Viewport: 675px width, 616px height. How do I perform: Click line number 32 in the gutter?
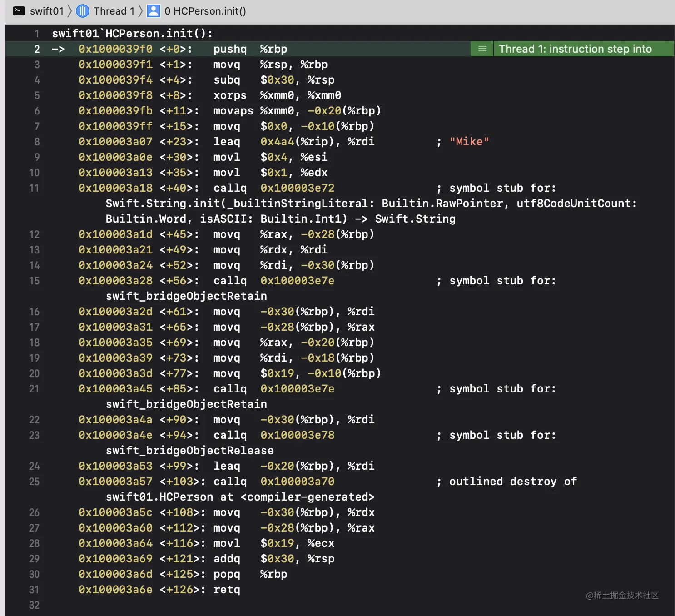(34, 605)
